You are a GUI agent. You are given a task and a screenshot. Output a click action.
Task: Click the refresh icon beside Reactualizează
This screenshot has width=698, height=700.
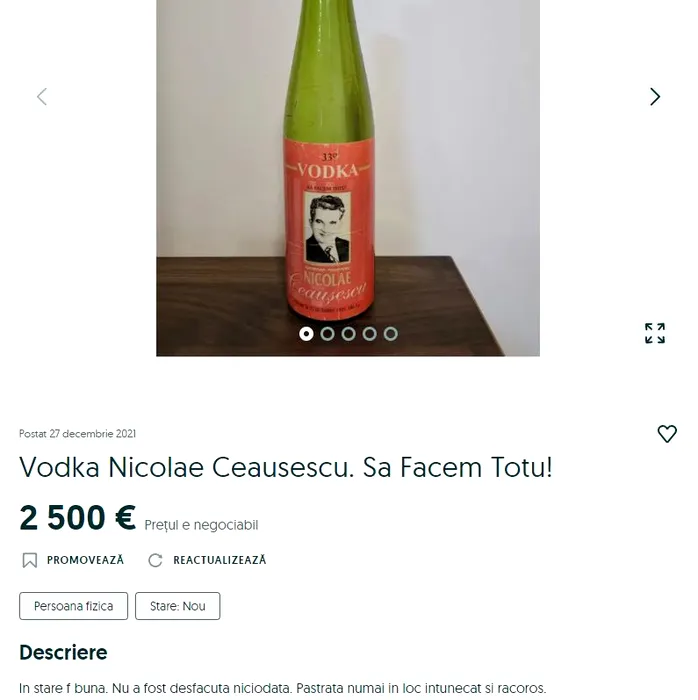point(155,560)
